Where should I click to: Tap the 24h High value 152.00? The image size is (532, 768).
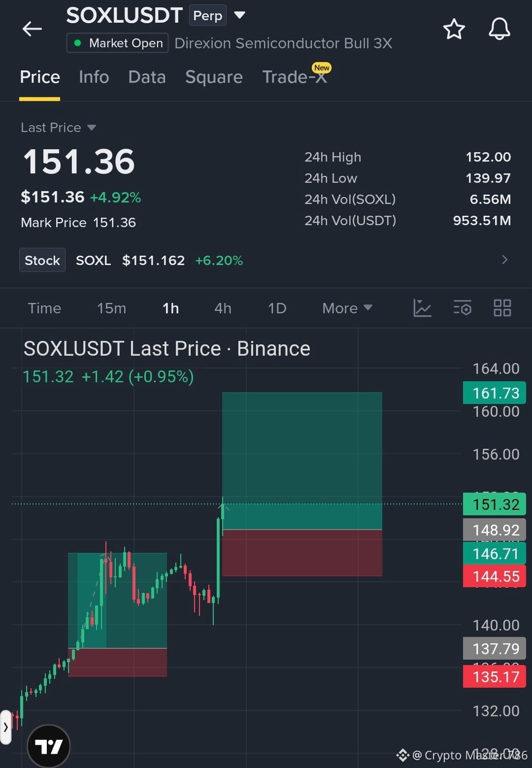488,157
